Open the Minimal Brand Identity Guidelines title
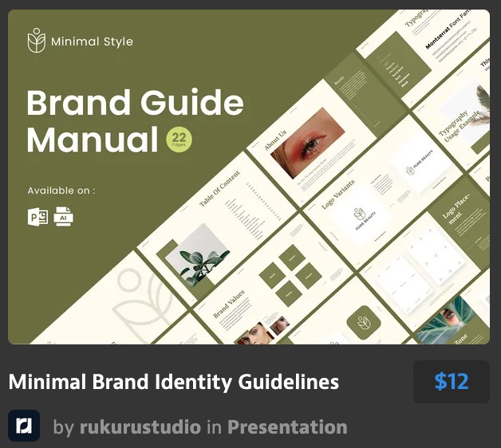This screenshot has height=448, width=501. coord(174,382)
